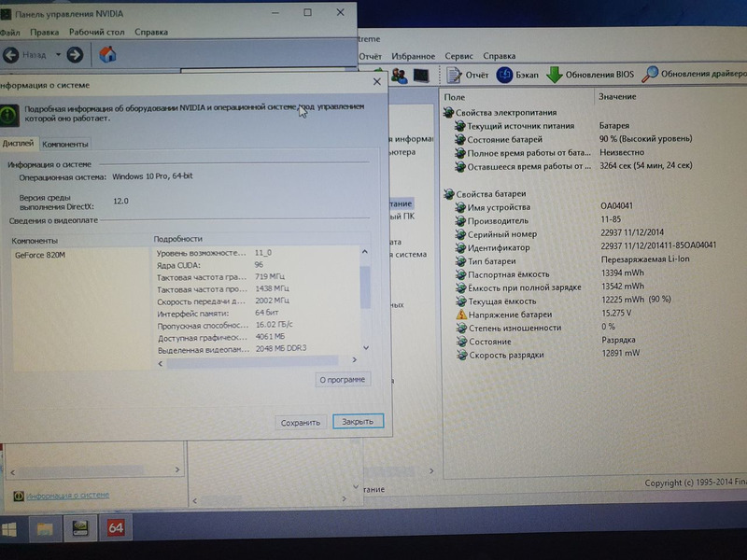Click the forward navigation arrow in NVIDIA panel
Viewport: 747px width, 560px height.
coord(75,55)
